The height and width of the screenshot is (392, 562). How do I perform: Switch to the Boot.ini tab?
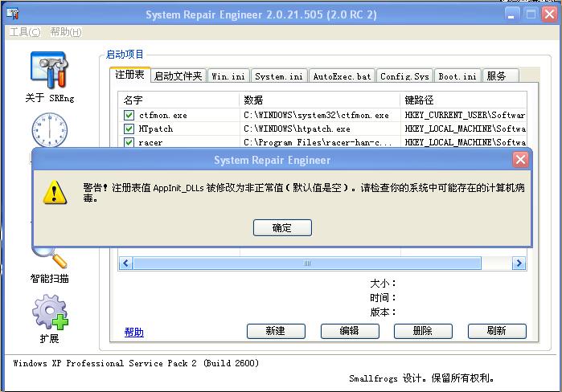[457, 76]
